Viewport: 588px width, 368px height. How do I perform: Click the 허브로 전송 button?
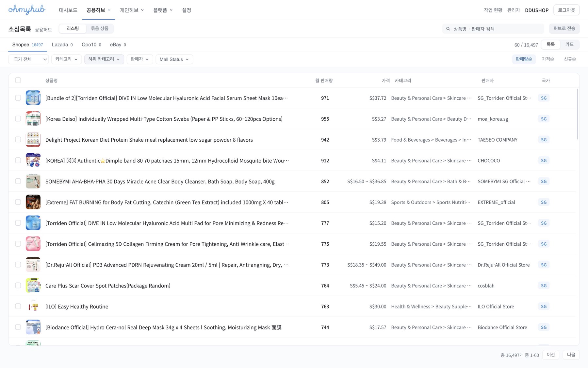click(564, 28)
